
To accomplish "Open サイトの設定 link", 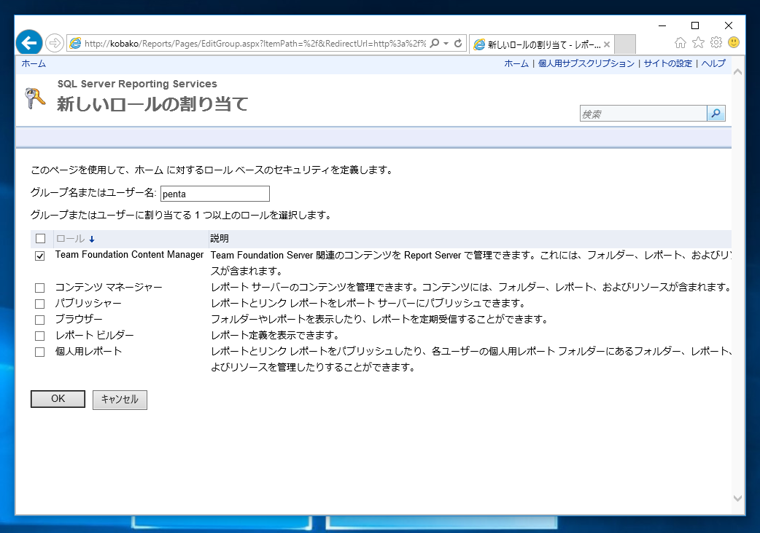I will click(668, 63).
